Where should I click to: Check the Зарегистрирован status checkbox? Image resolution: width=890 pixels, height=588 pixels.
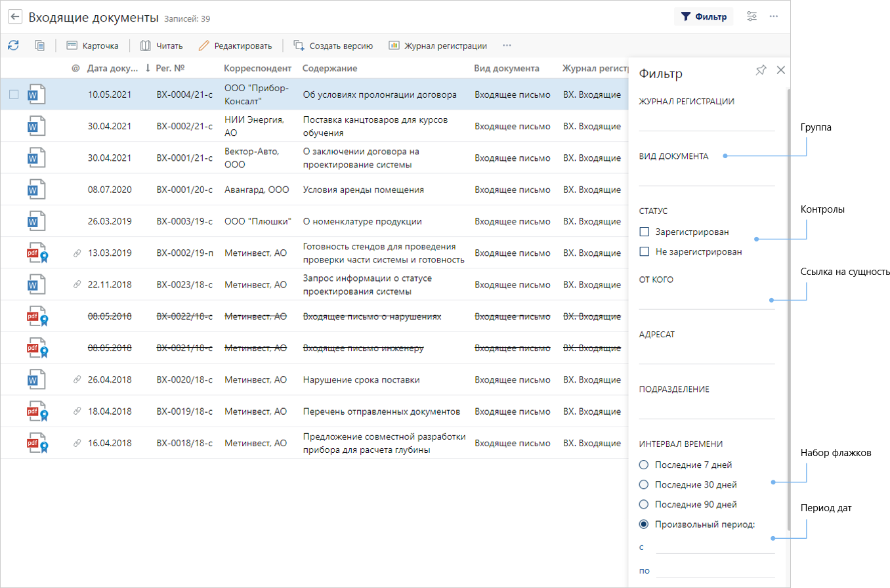tap(645, 232)
